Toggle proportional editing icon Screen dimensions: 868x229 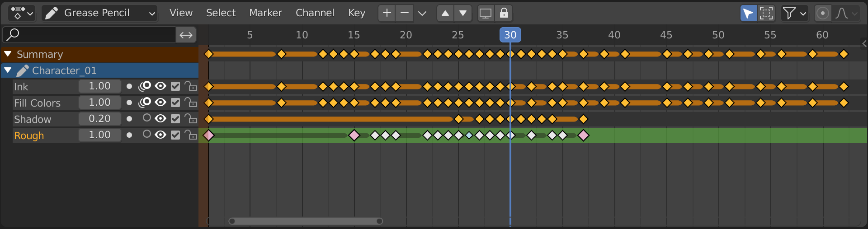[822, 13]
